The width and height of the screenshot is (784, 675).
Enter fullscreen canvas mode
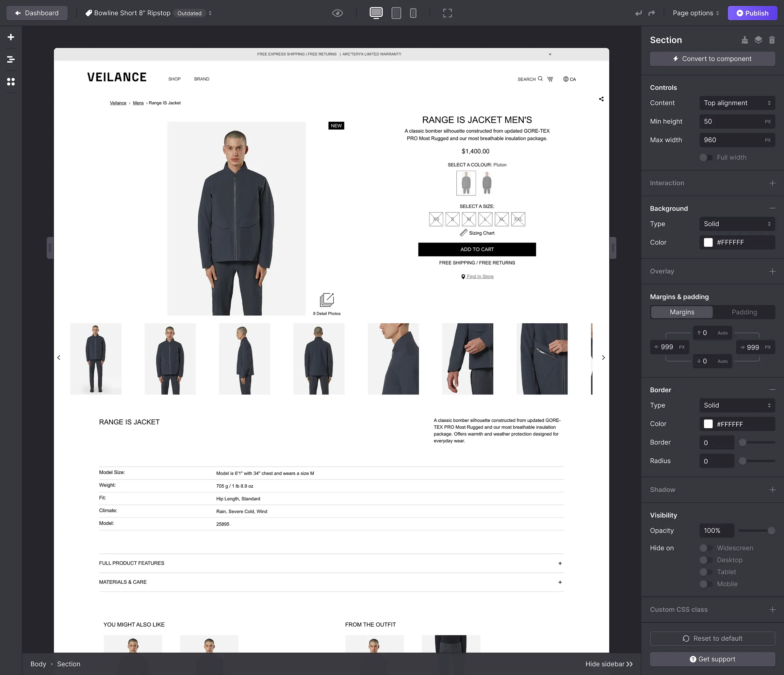pyautogui.click(x=447, y=13)
